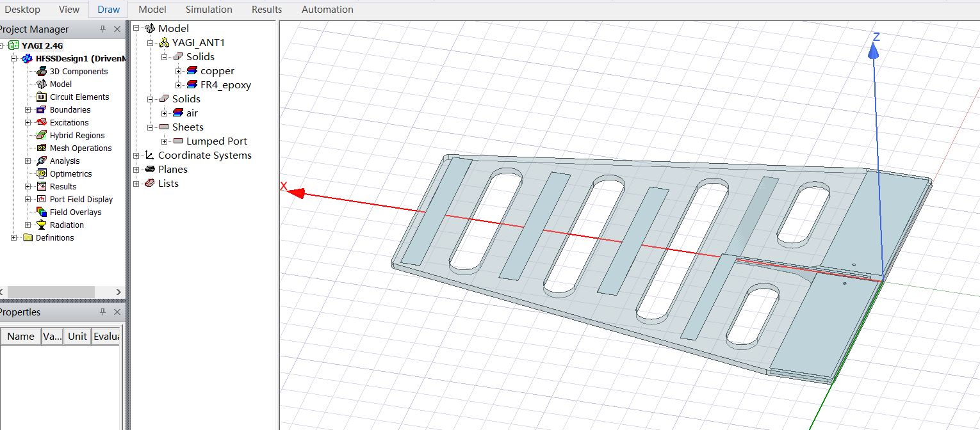The width and height of the screenshot is (980, 430).
Task: Click the Analysis icon
Action: pos(42,161)
